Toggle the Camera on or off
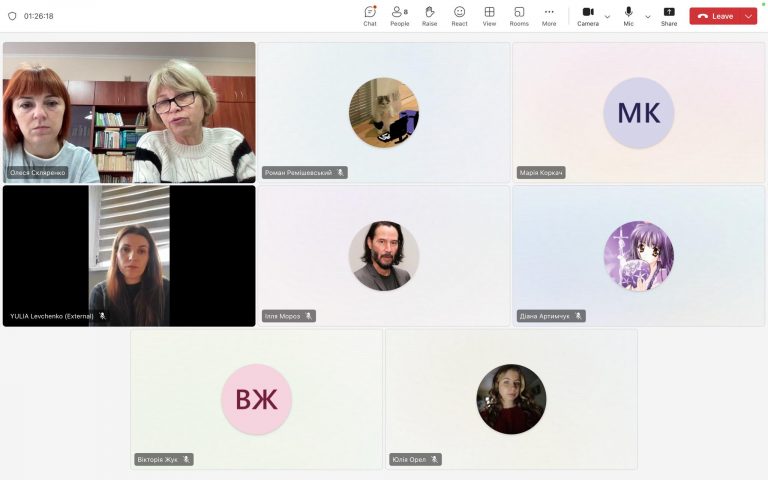 tap(588, 16)
